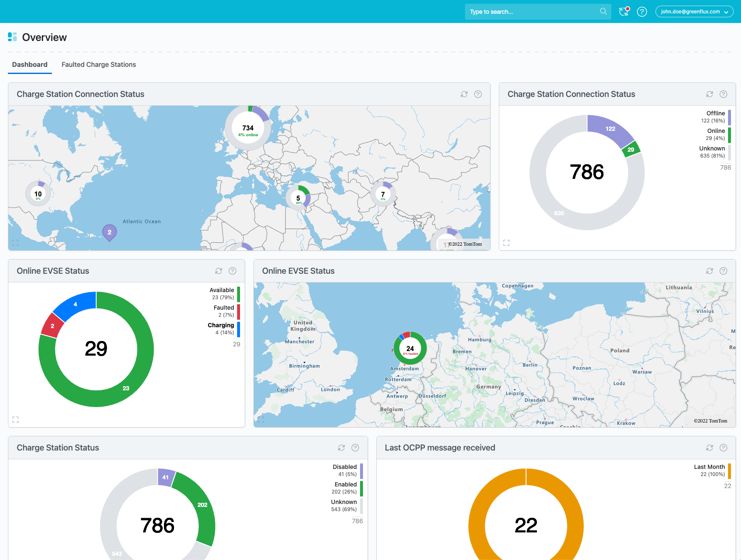Screen dimensions: 741x560
Task: Toggle the Charging legend entry
Action: (x=224, y=329)
